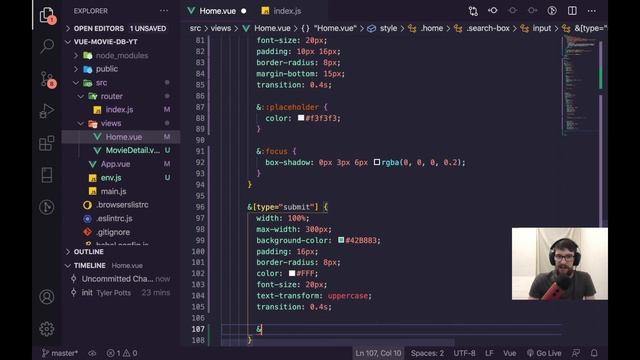
Task: Click the views breadcrumb segment
Action: [x=221, y=28]
